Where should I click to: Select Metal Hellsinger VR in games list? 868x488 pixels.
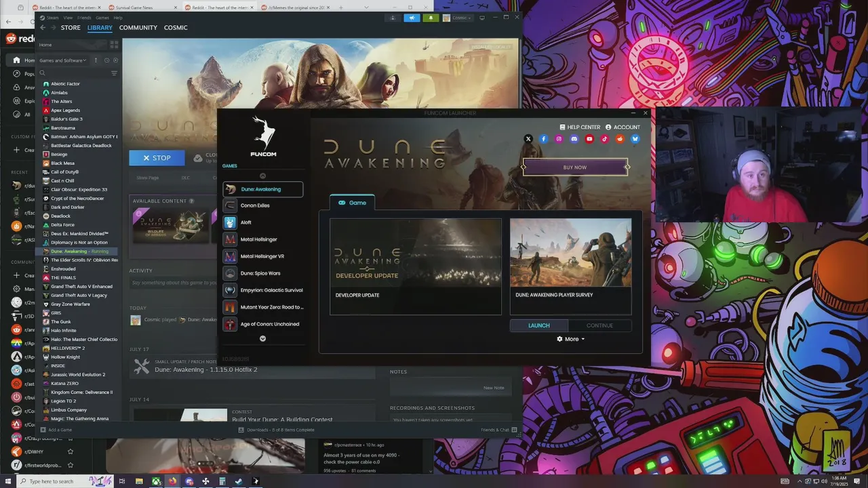click(262, 256)
